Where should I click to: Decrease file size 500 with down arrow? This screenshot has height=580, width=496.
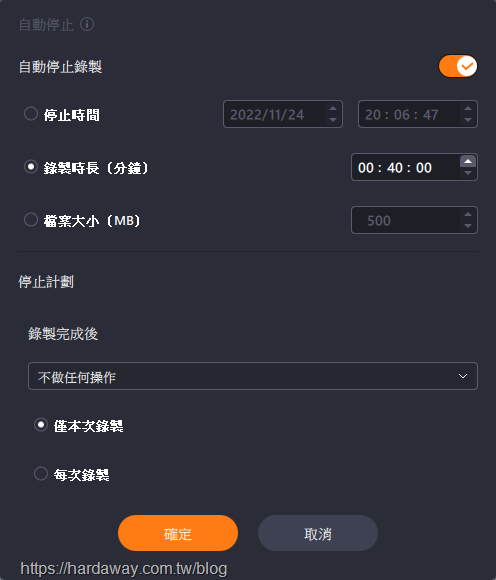[x=468, y=226]
